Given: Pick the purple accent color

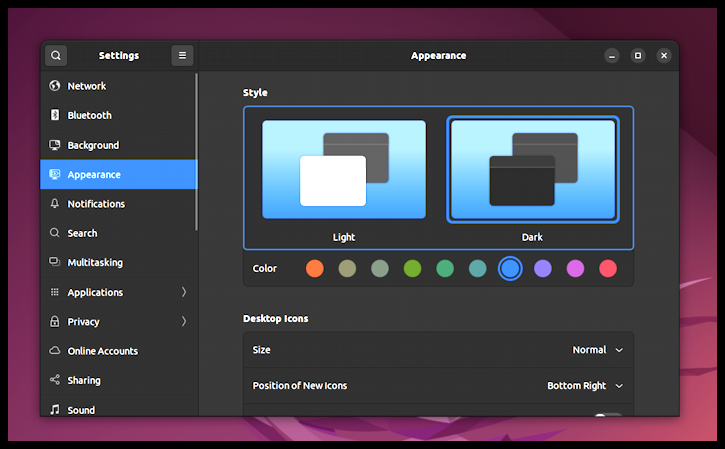Looking at the screenshot, I should click(543, 268).
